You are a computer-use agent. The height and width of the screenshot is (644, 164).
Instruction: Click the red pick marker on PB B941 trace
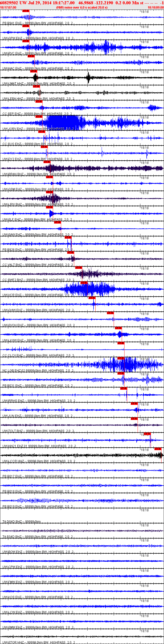click(26, 11)
